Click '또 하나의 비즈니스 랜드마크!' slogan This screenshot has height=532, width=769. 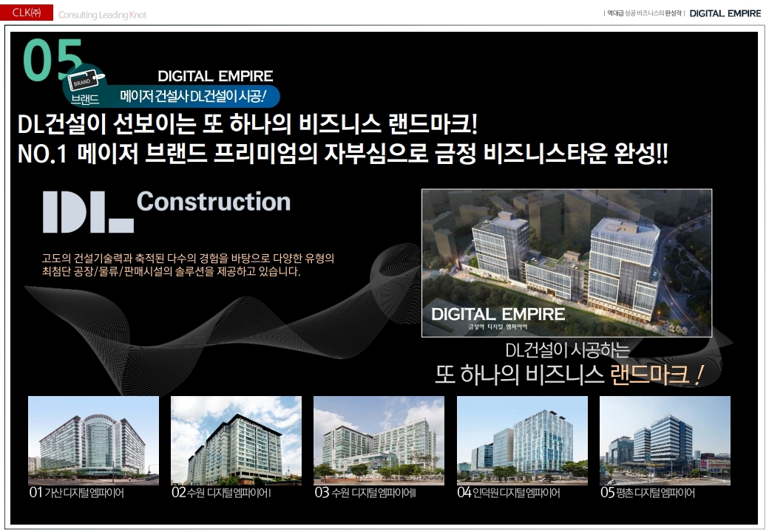coord(569,375)
